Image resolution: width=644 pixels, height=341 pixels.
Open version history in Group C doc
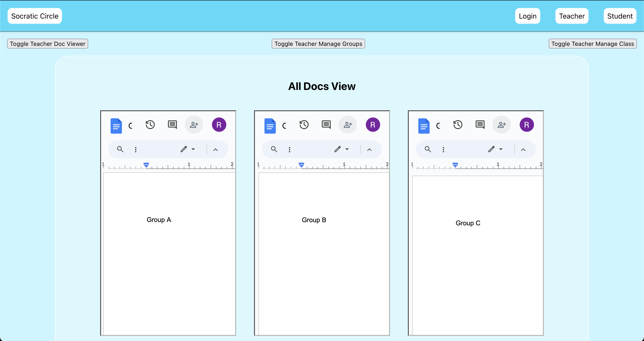point(458,125)
